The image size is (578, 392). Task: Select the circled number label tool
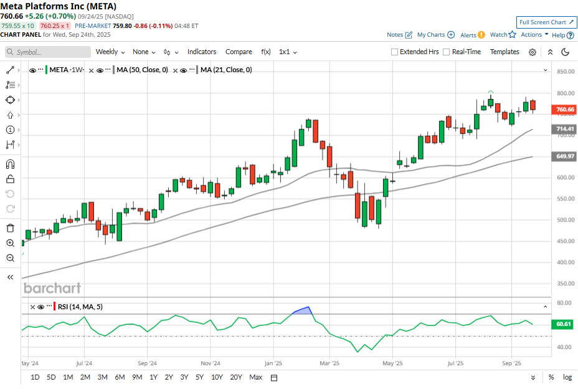tap(10, 129)
